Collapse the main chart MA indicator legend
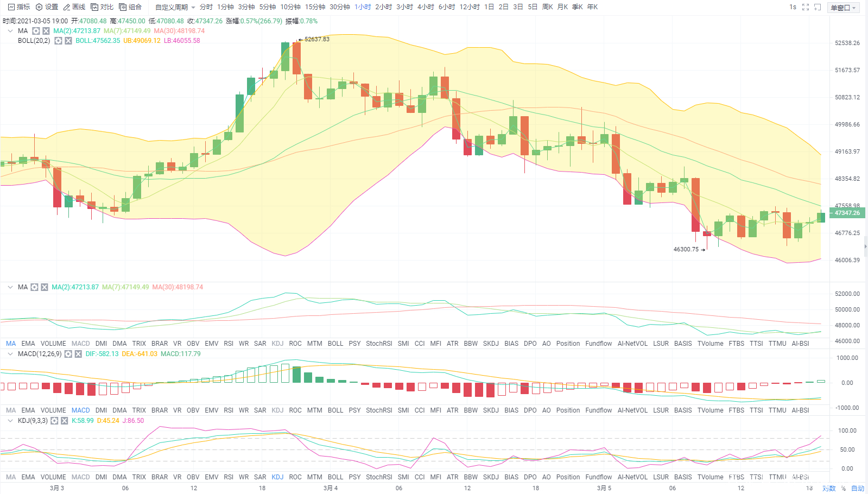 click(10, 31)
